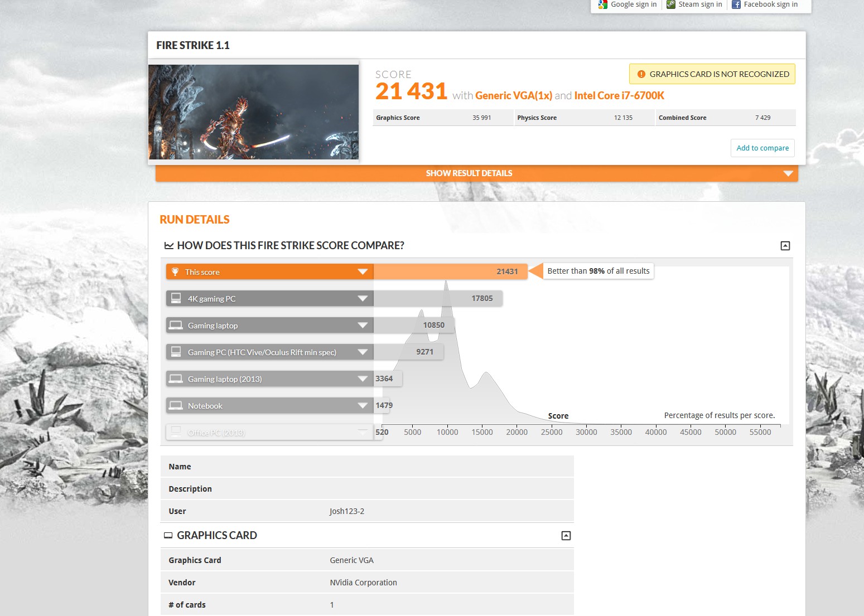The width and height of the screenshot is (864, 616).
Task: Click the laptop icon beside Gaming laptop
Action: (176, 325)
